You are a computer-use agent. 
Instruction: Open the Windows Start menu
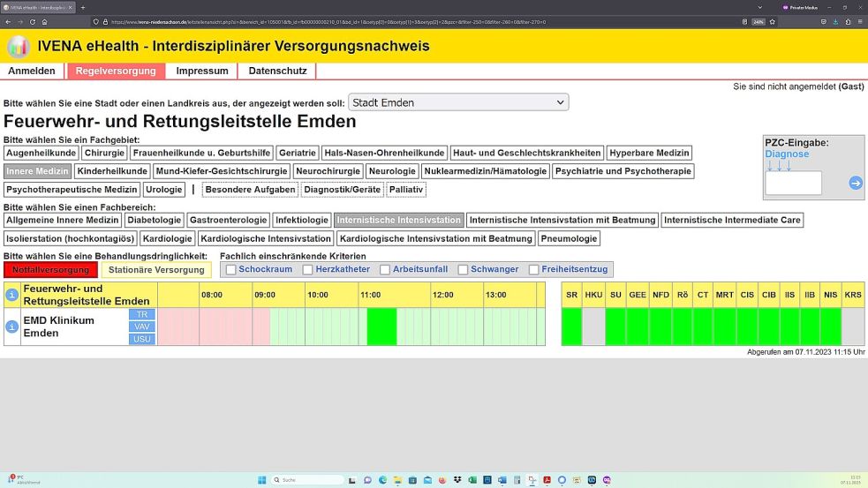pos(262,480)
